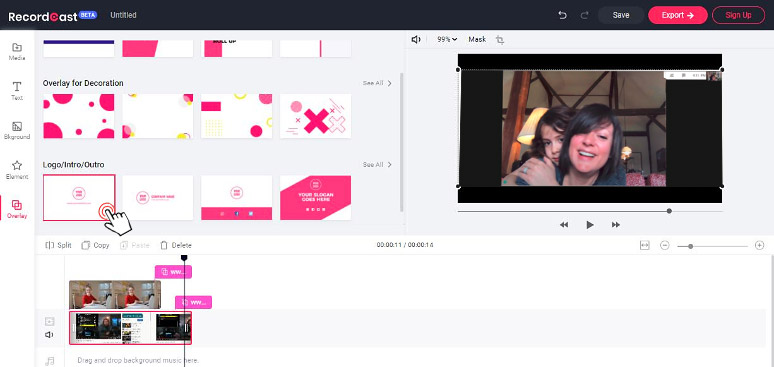This screenshot has width=774, height=367.
Task: Click the Split tool
Action: pos(58,245)
